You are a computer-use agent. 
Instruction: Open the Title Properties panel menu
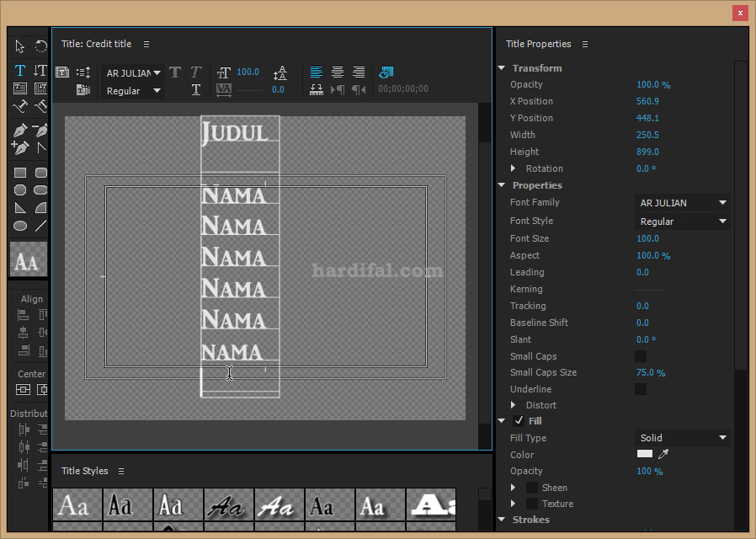pyautogui.click(x=585, y=44)
